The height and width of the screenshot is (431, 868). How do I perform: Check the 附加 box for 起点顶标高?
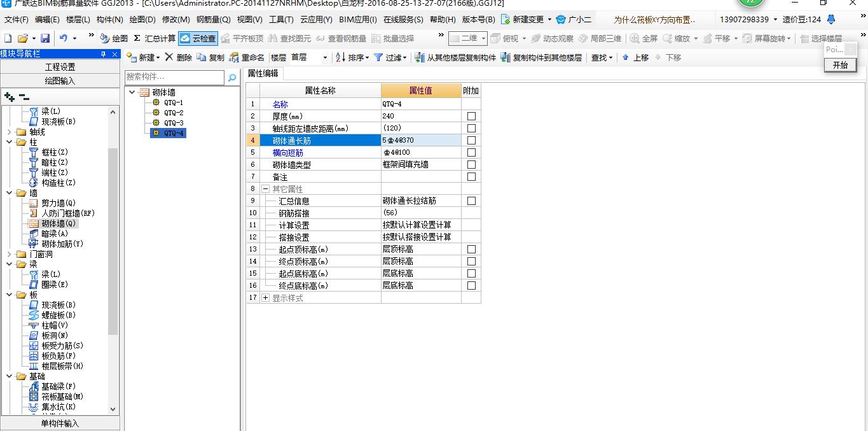pyautogui.click(x=471, y=249)
